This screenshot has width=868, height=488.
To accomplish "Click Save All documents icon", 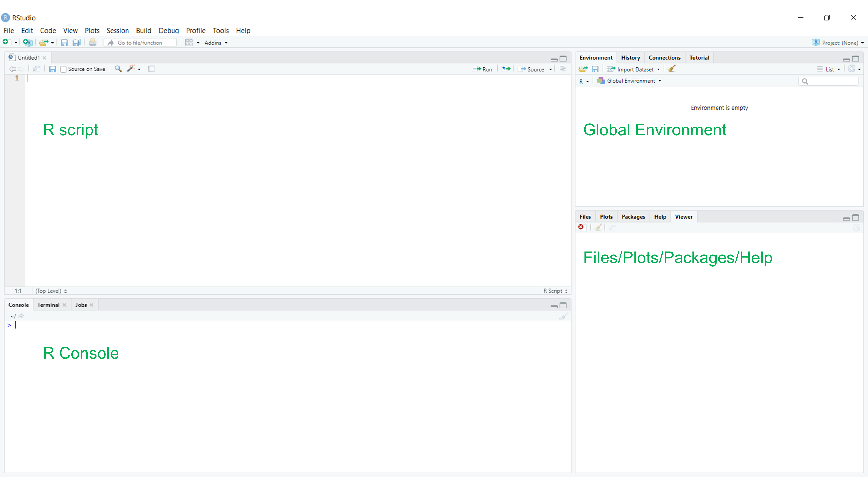I will point(76,43).
